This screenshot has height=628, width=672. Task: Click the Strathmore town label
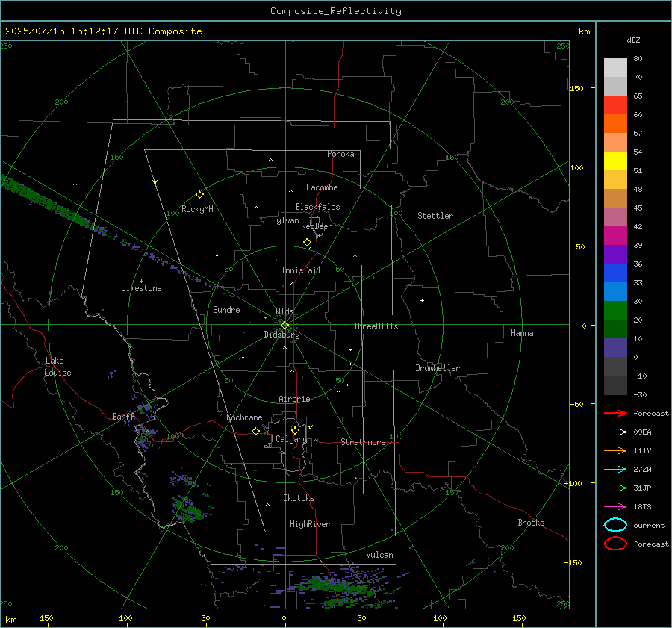pyautogui.click(x=363, y=442)
